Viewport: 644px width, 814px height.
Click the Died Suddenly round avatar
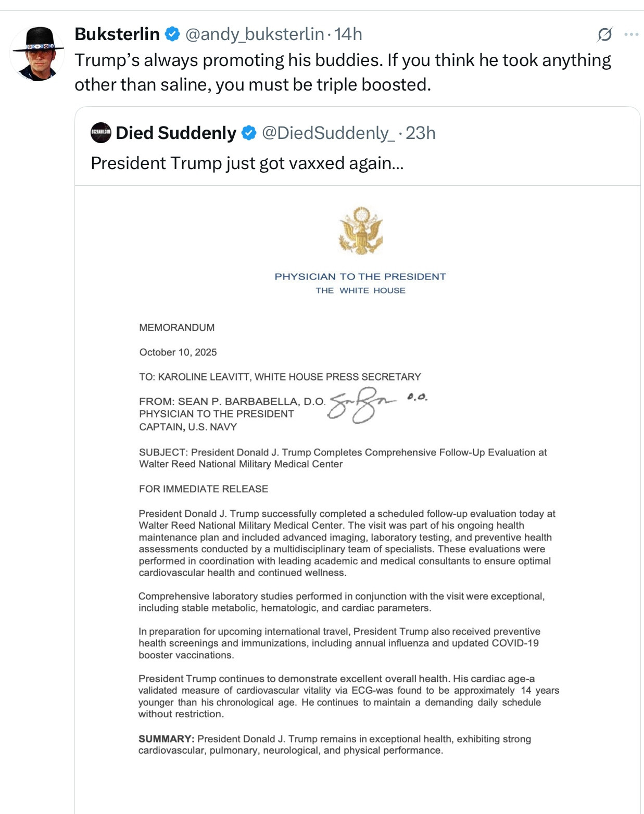pos(101,133)
